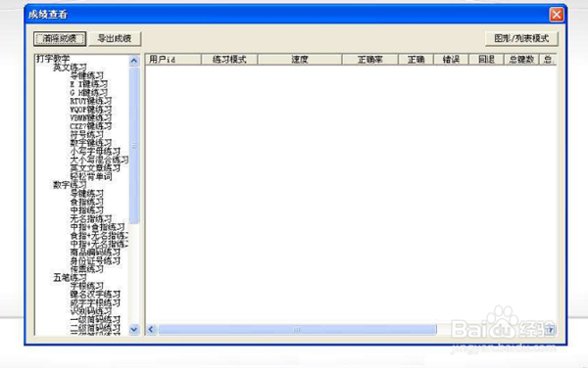The height and width of the screenshot is (368, 588).
Task: Select 字根练习 tree item
Action: pos(87,286)
